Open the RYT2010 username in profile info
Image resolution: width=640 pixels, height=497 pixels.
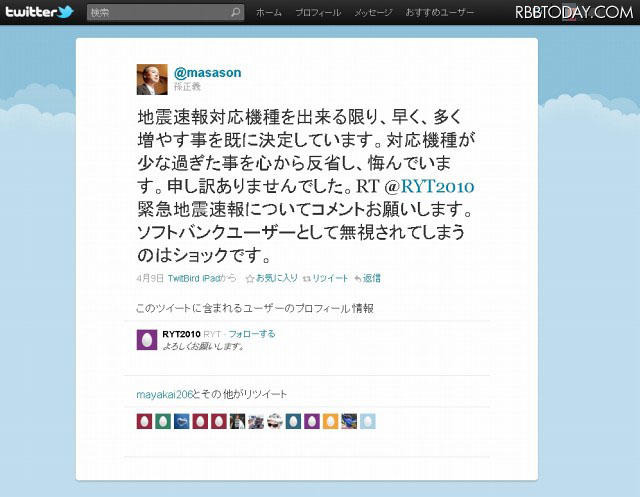(x=181, y=334)
